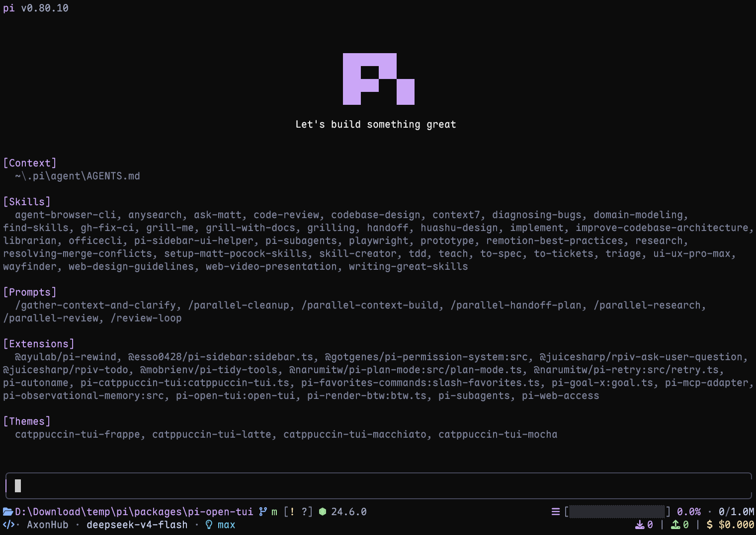Click the web-design-guidelines skill name

point(131,266)
